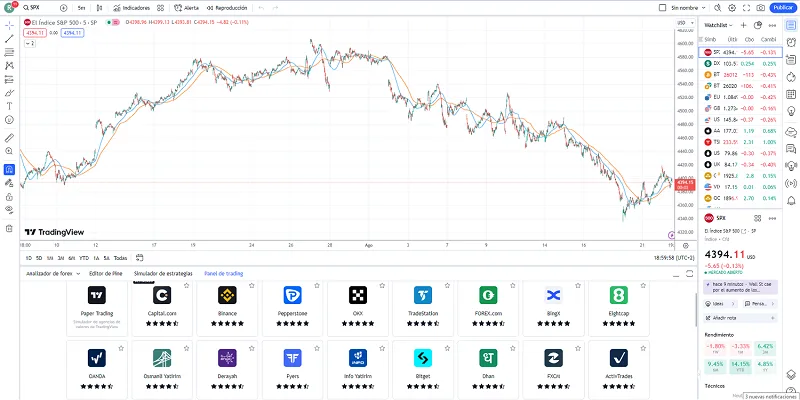This screenshot has height=400, width=800.
Task: Open the Watchlist three-dot menu
Action: coord(772,25)
